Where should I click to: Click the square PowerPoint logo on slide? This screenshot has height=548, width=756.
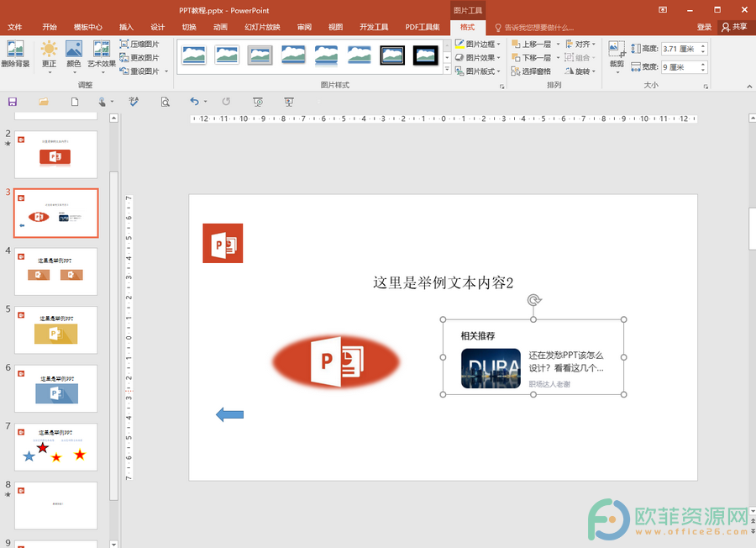223,243
